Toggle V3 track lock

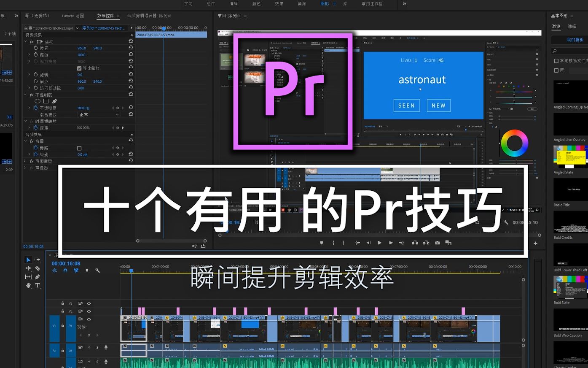63,303
